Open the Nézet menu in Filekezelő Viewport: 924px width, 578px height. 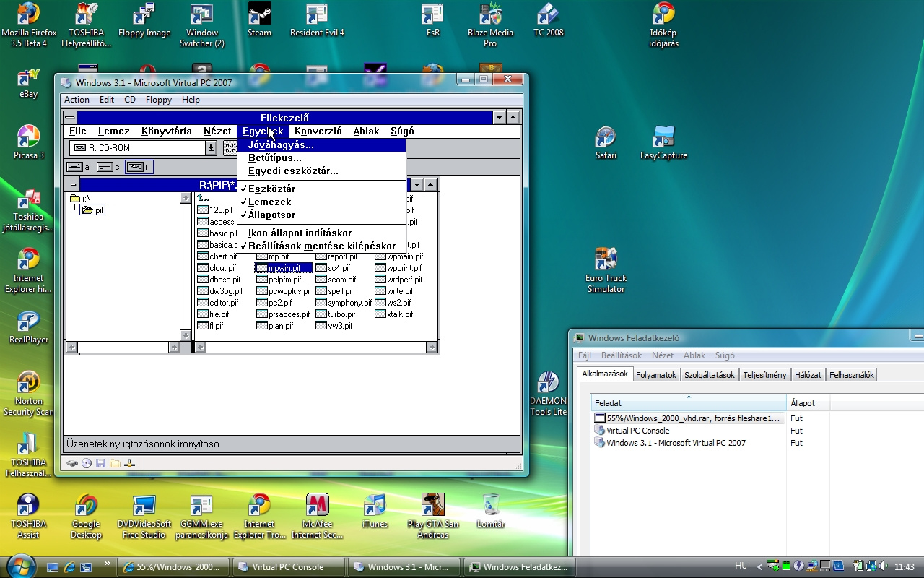tap(217, 131)
